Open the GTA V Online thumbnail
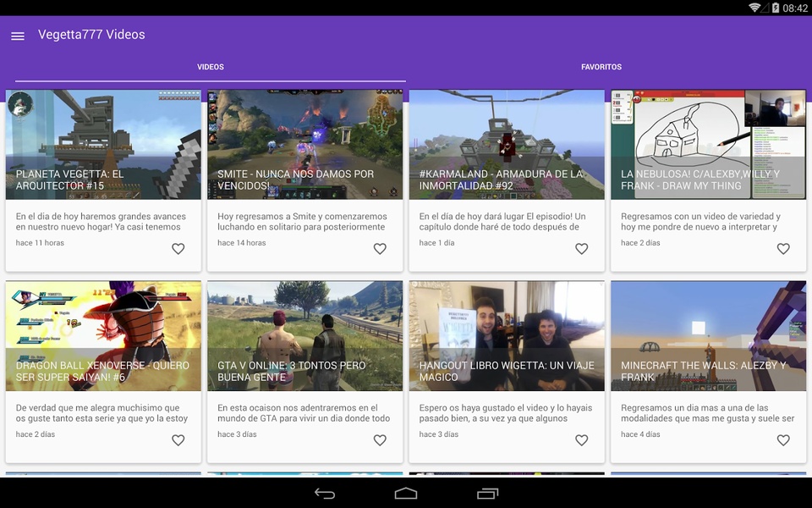 305,336
